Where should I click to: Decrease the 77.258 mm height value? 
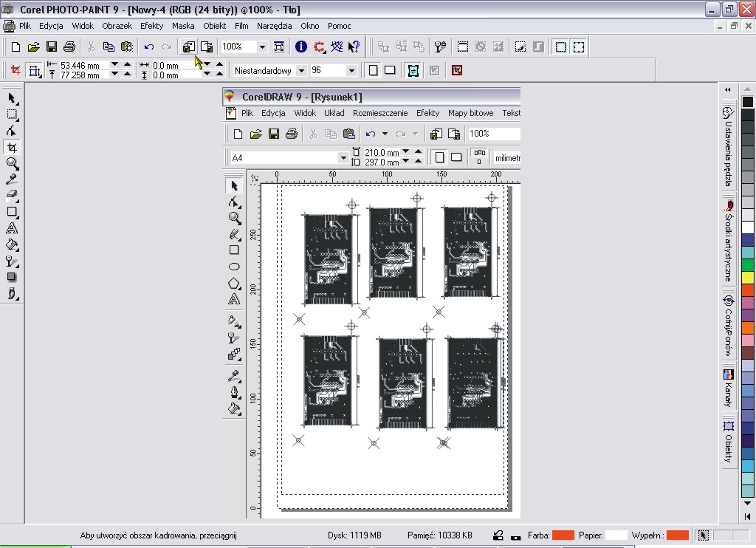coord(114,74)
